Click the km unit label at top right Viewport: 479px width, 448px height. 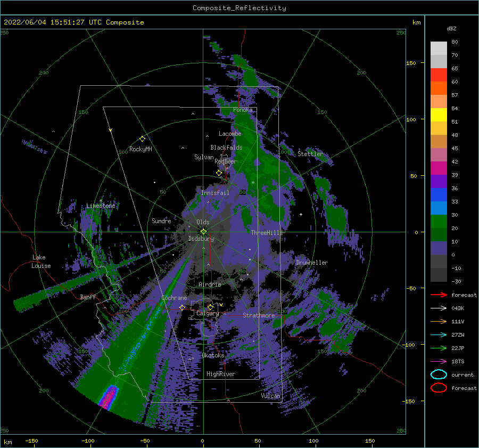pos(416,22)
